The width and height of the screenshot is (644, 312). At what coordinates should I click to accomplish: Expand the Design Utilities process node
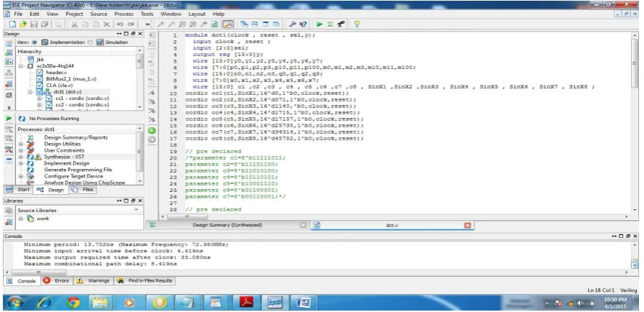pos(21,144)
